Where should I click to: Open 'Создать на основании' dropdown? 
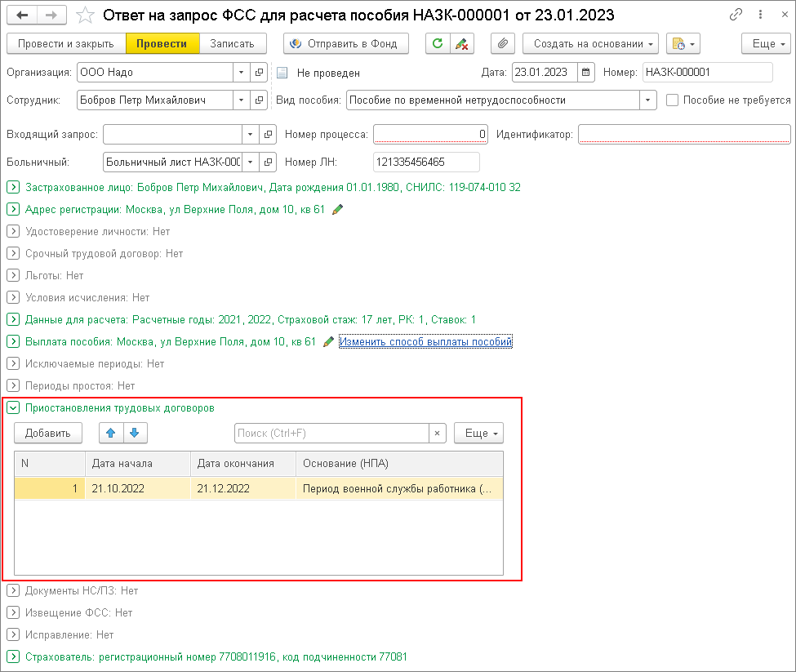[x=590, y=43]
